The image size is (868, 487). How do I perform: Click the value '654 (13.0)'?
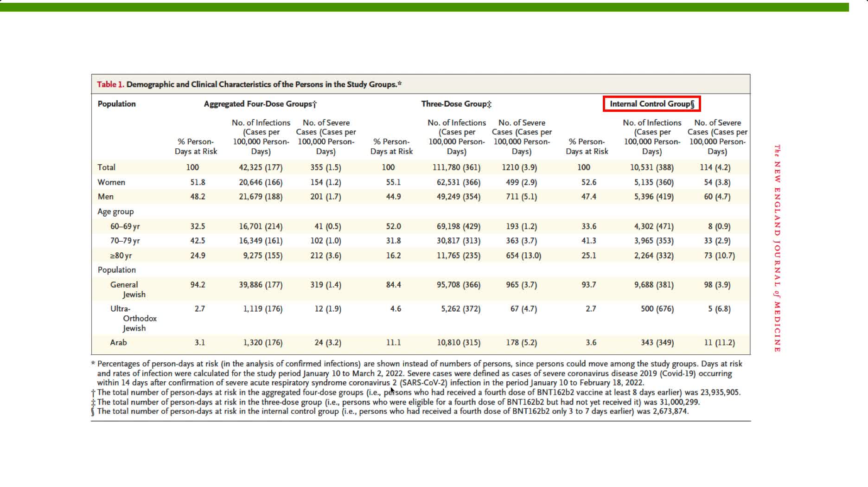[x=523, y=256]
